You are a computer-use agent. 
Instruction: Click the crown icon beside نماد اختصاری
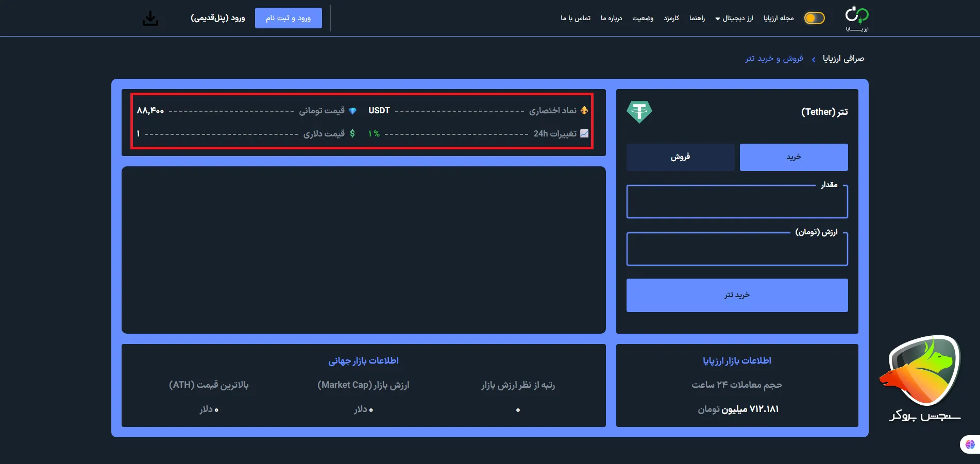click(584, 110)
